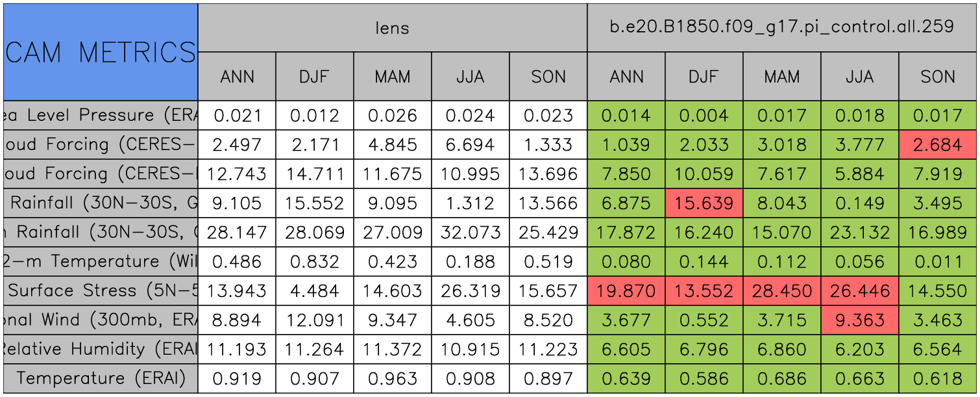The height and width of the screenshot is (397, 980).
Task: Click the pi_control DJF column header
Action: 704,77
